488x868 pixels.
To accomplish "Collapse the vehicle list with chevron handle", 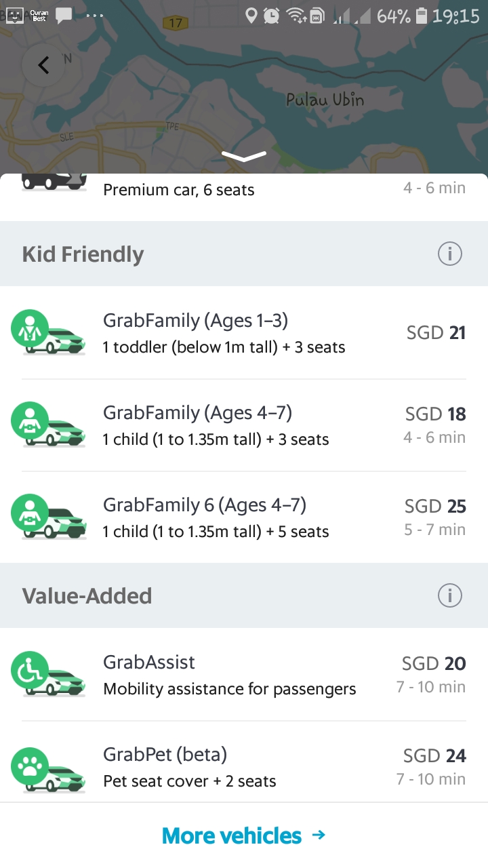I will point(244,157).
